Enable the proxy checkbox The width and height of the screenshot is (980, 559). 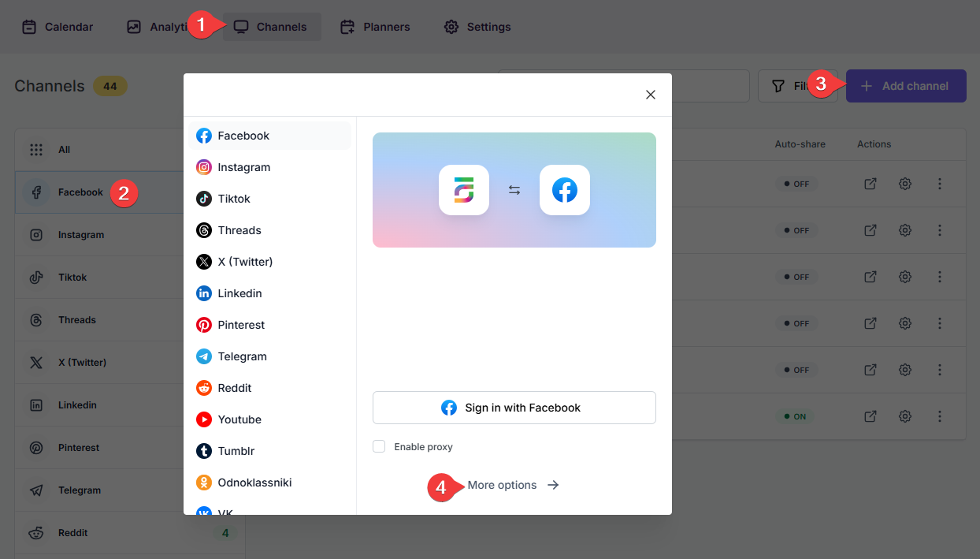tap(379, 446)
